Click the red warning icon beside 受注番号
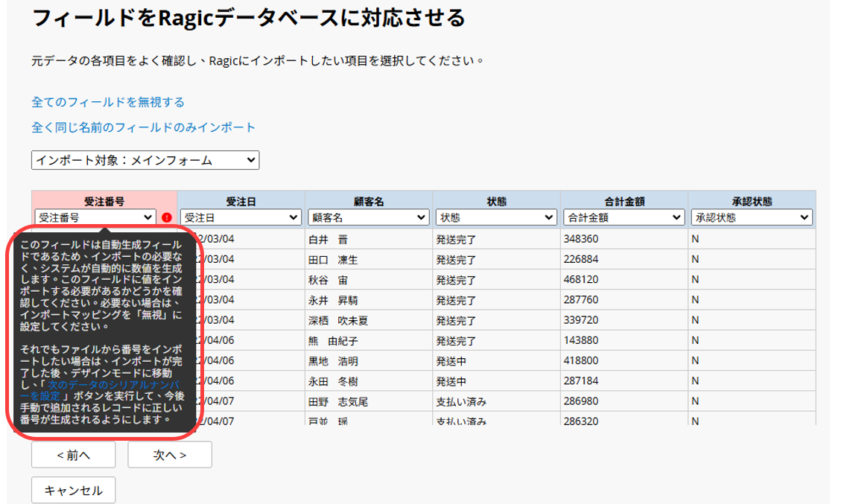The height and width of the screenshot is (504, 844). 166,217
